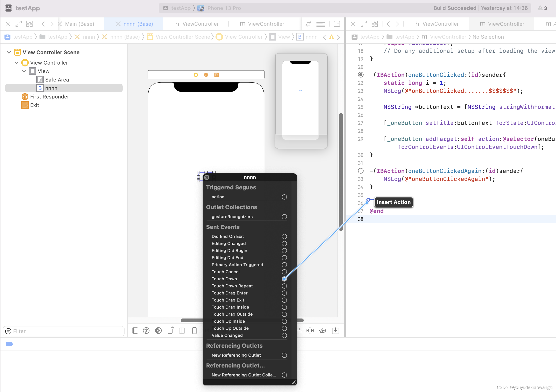Switch to the Main (Base) tab
The height and width of the screenshot is (392, 556).
pos(79,24)
